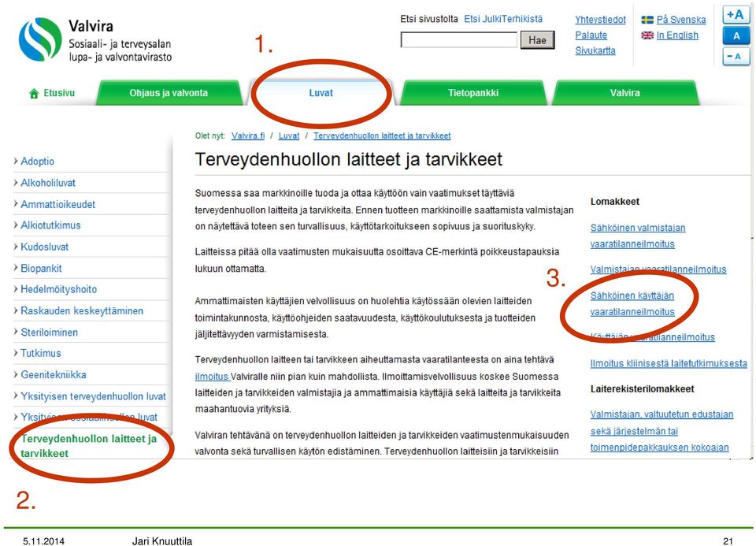Screen dimensions: 756x546
Task: Open Ammattioikeudet in the side menu
Action: tap(57, 205)
